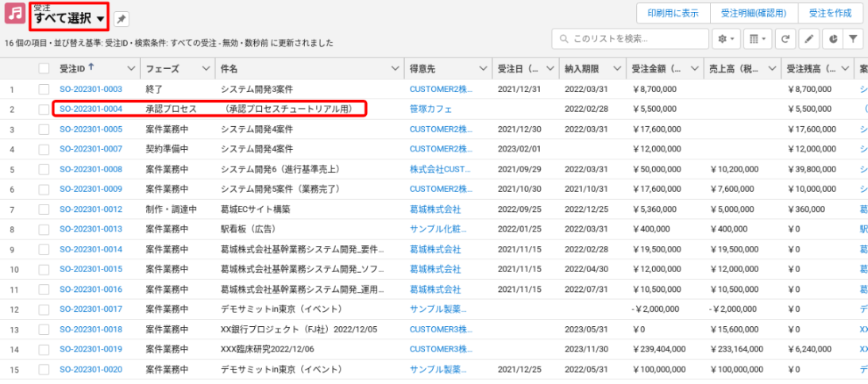Image resolution: width=868 pixels, height=384 pixels.
Task: Click the XXX臨床研究2022/12/06 subject cell
Action: click(x=267, y=350)
